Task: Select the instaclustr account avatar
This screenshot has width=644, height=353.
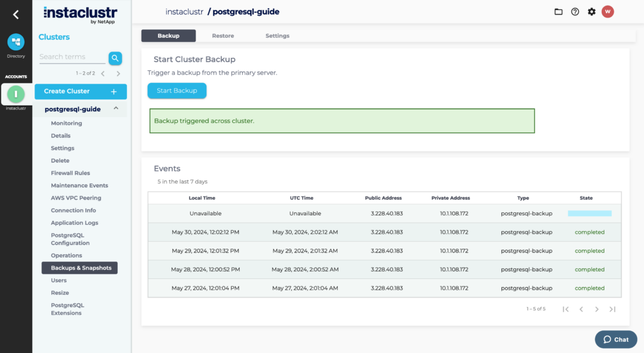Action: pyautogui.click(x=16, y=94)
